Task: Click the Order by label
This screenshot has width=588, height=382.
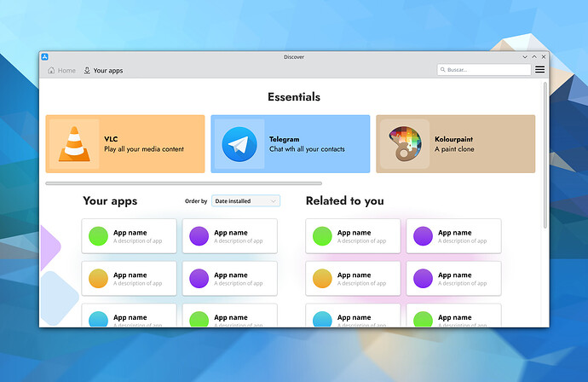Action: point(196,201)
